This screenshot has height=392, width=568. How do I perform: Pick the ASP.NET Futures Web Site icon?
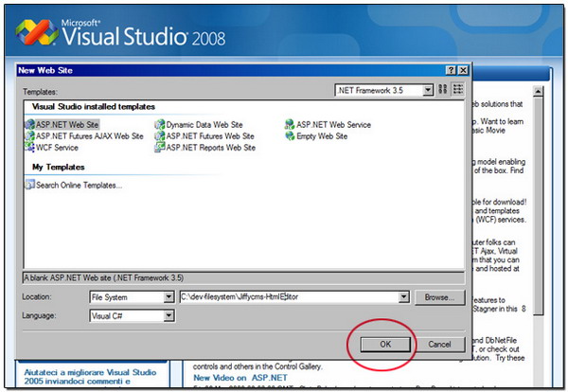pyautogui.click(x=160, y=136)
